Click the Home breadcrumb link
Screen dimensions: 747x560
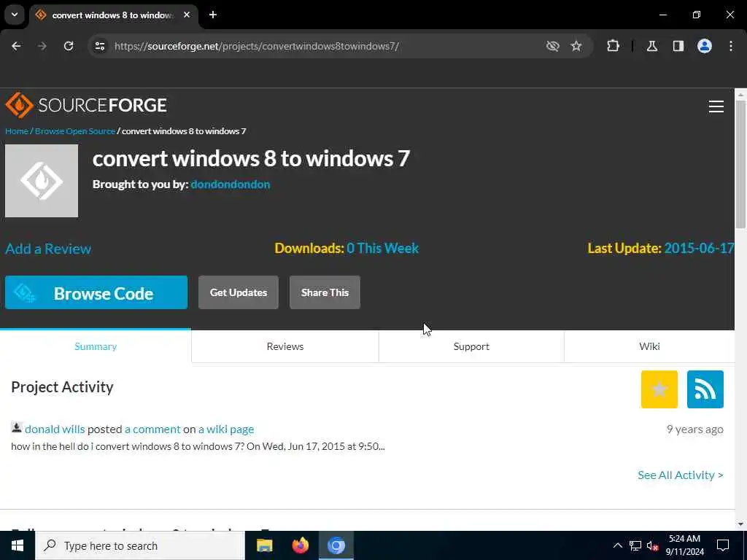(x=17, y=131)
